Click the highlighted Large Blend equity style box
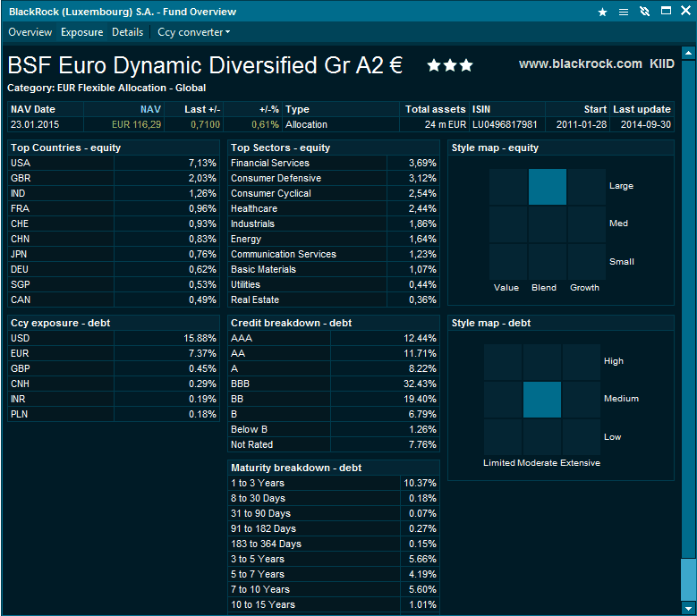Screen dimensions: 697x616 click(x=548, y=187)
